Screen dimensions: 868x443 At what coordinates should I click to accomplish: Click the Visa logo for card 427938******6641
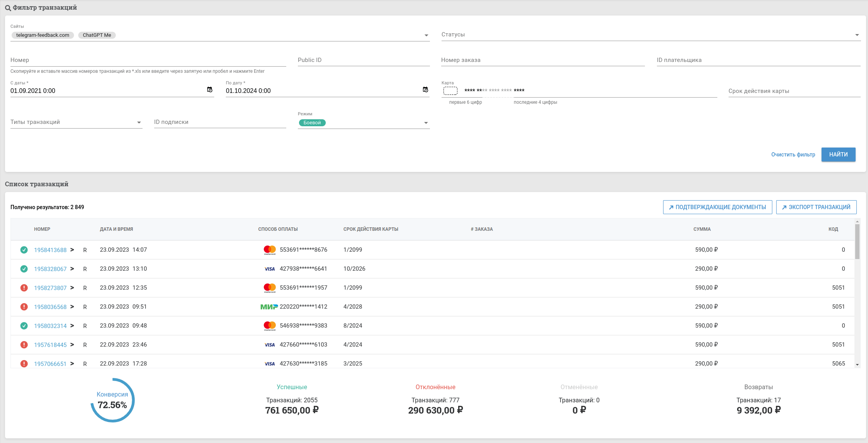[270, 269]
